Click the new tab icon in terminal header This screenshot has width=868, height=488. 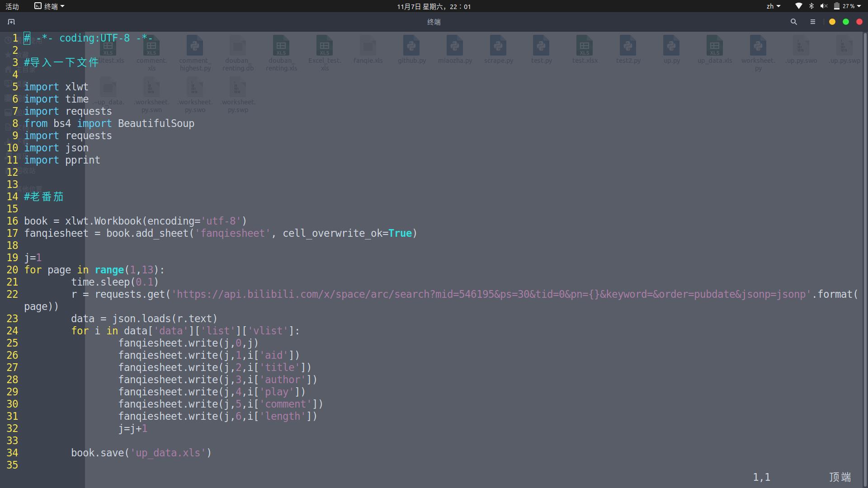pos(11,22)
